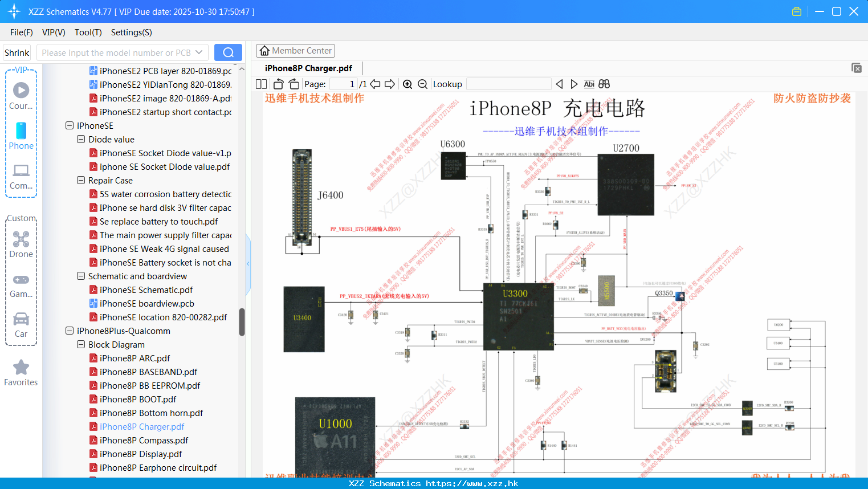Collapse the Diode value folder

[81, 139]
